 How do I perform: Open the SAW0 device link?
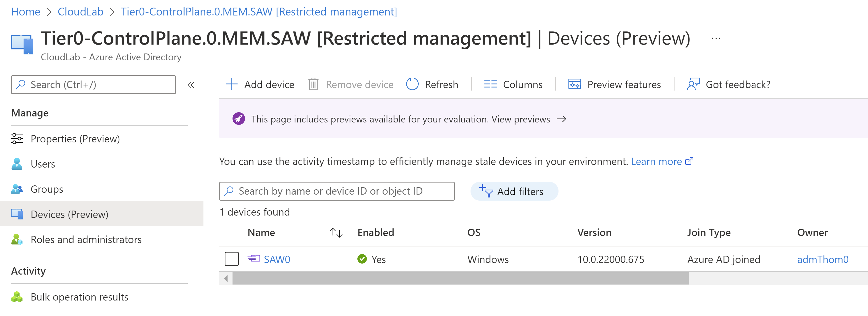click(277, 259)
